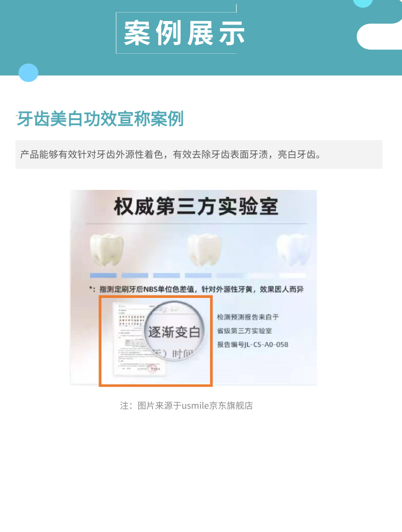Click the 权威第三方实验室 image heading
This screenshot has width=402, height=532.
(x=196, y=206)
